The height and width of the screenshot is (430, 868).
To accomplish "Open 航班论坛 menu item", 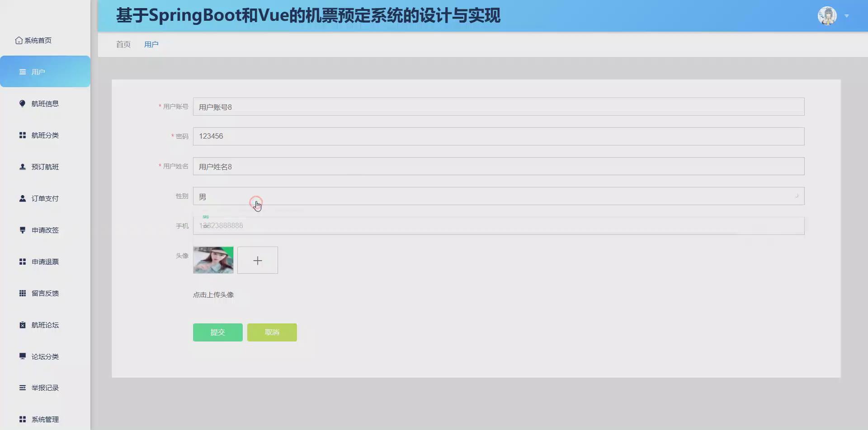I will click(45, 325).
